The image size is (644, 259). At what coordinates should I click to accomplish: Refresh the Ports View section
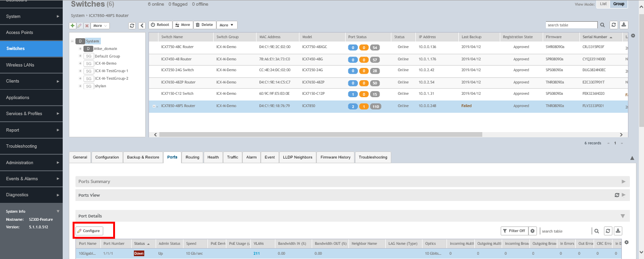pyautogui.click(x=617, y=195)
